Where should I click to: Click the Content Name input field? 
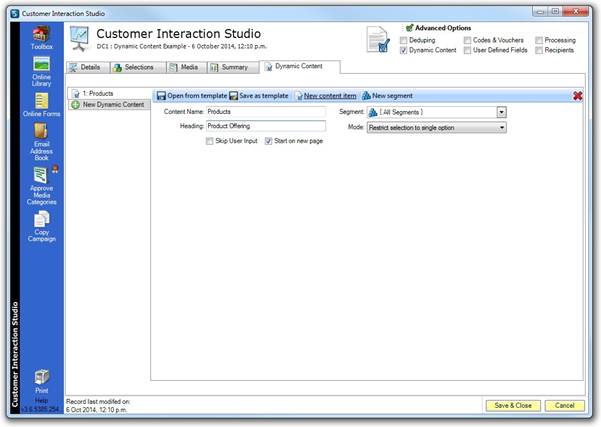(x=266, y=112)
